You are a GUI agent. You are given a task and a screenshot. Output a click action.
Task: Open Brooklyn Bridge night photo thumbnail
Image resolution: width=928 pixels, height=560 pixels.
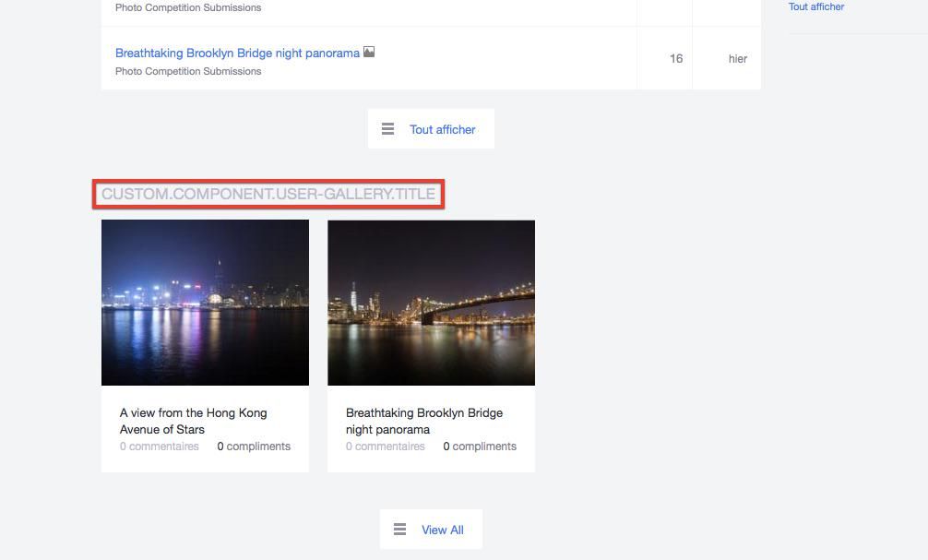432,303
